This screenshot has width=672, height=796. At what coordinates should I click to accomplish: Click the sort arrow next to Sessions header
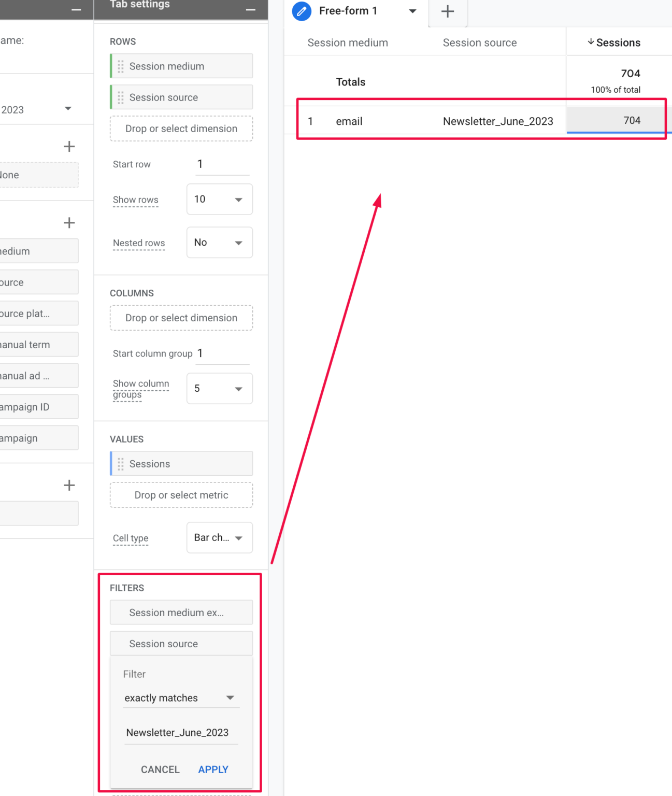(590, 42)
